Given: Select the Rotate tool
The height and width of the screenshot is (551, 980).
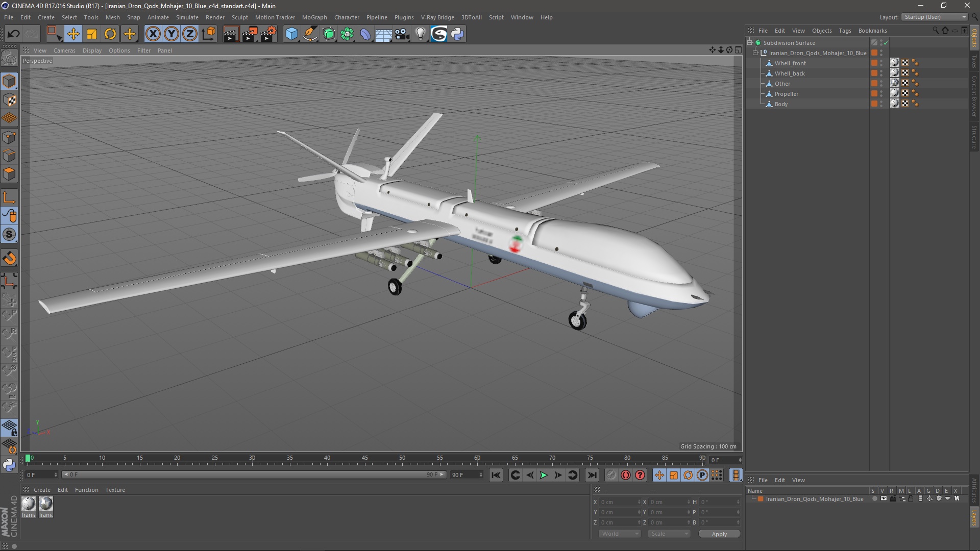Looking at the screenshot, I should click(x=110, y=34).
